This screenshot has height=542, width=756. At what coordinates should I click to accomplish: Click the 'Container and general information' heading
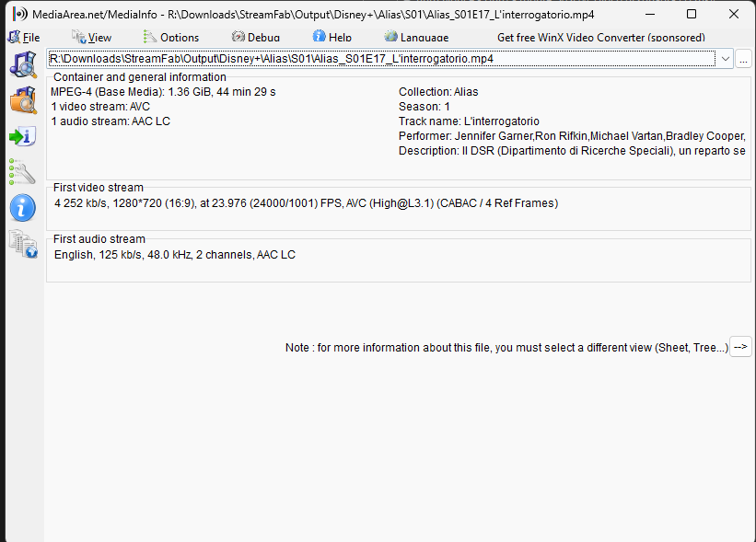tap(139, 77)
